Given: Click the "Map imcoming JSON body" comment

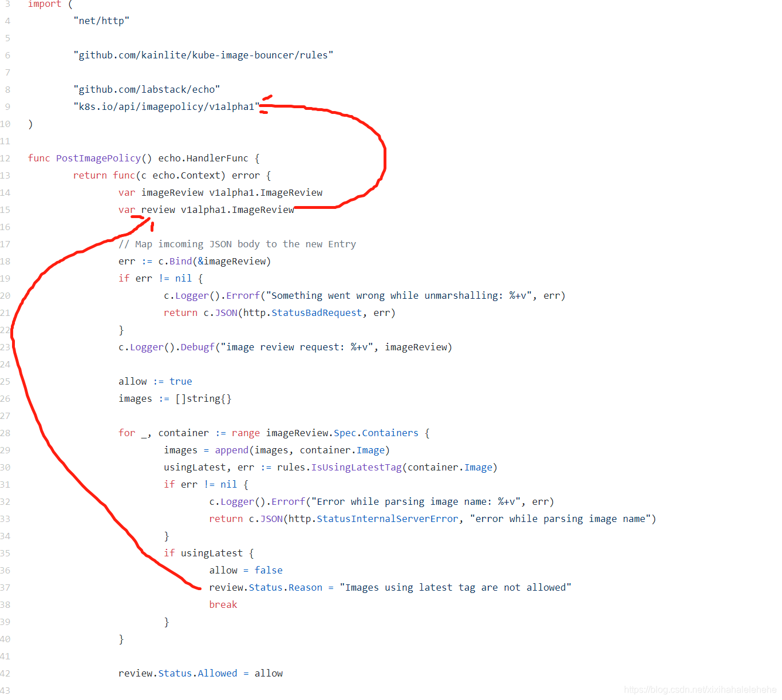Looking at the screenshot, I should pyautogui.click(x=237, y=244).
